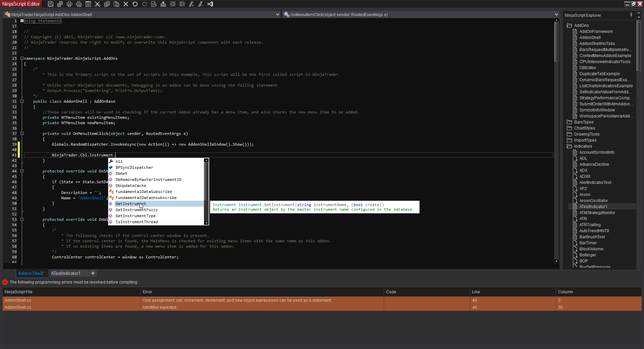Select the DBEditor script
The width and height of the screenshot is (644, 349).
click(588, 68)
